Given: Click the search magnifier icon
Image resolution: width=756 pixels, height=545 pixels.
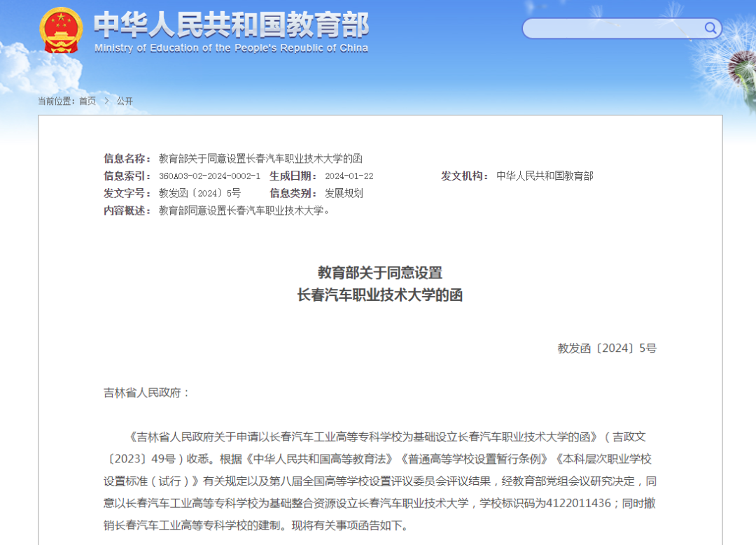Looking at the screenshot, I should 710,28.
